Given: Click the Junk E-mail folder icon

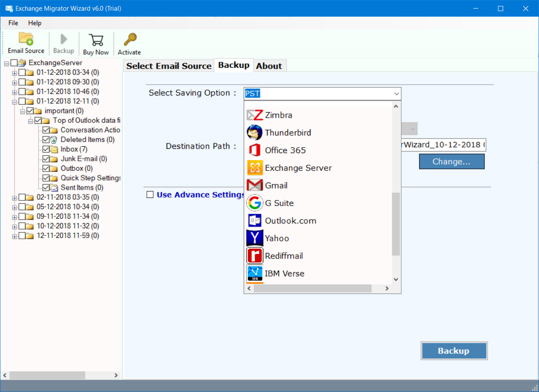Looking at the screenshot, I should (x=54, y=159).
